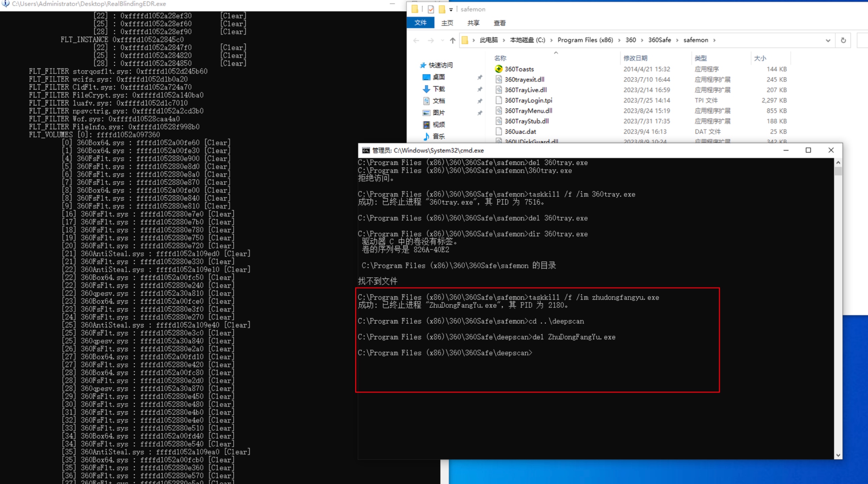
Task: Click cmd window scrollbar down arrow
Action: tap(838, 455)
